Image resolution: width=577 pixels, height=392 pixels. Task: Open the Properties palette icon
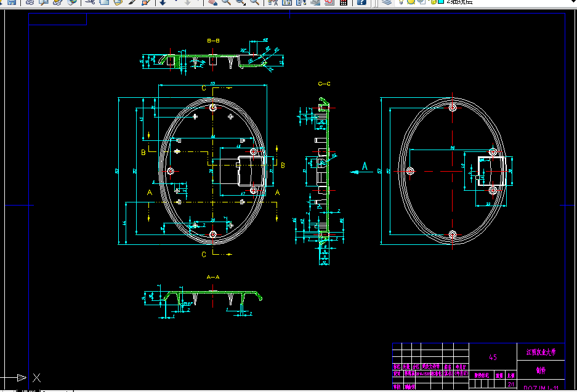point(273,2)
